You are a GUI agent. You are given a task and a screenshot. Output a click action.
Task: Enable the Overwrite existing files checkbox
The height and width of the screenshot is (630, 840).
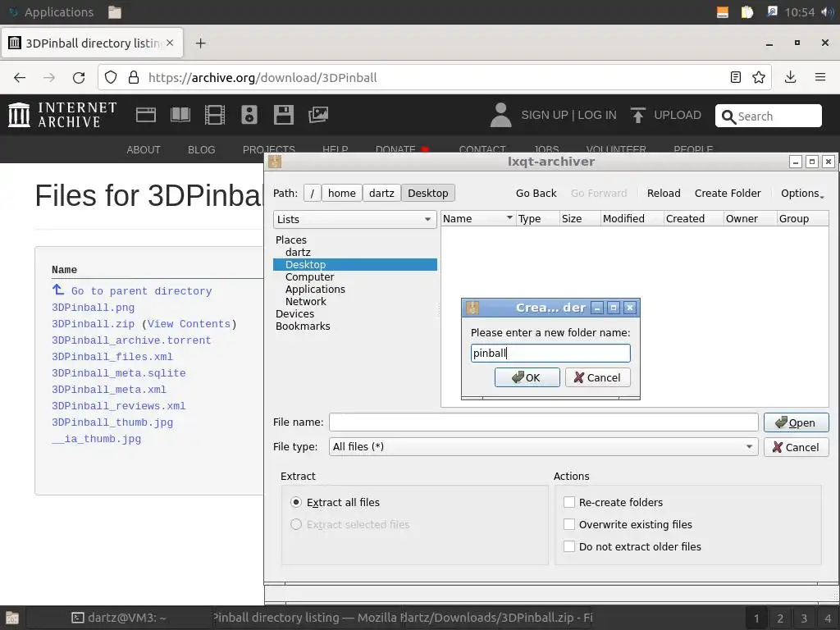click(569, 524)
